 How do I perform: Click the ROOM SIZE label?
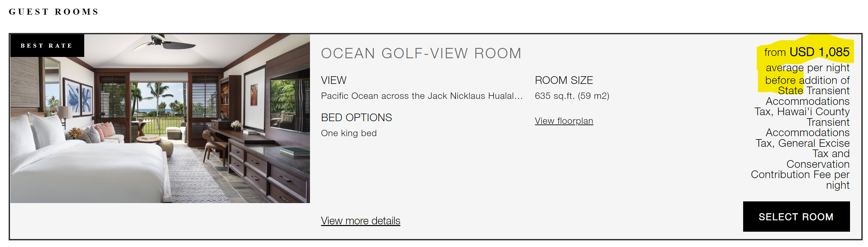coord(564,80)
